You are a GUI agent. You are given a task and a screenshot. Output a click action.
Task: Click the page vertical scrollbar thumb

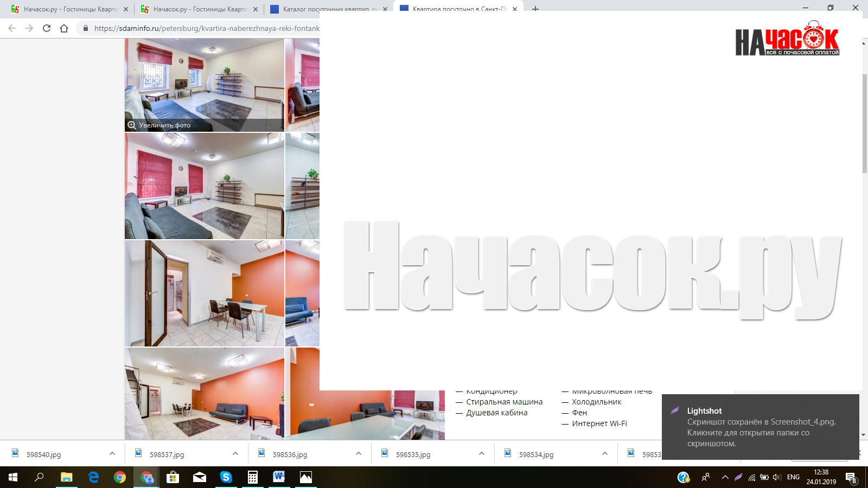(865, 124)
